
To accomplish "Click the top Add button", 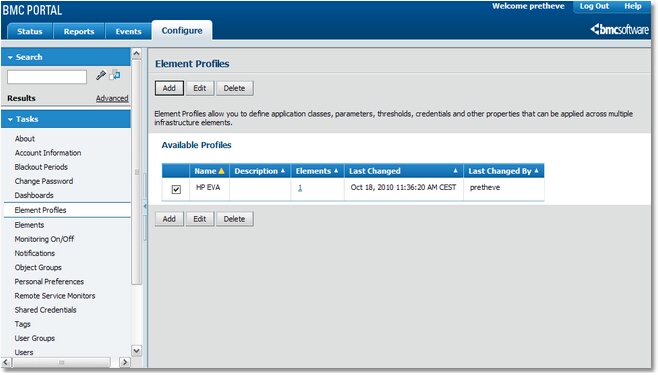I will [169, 88].
